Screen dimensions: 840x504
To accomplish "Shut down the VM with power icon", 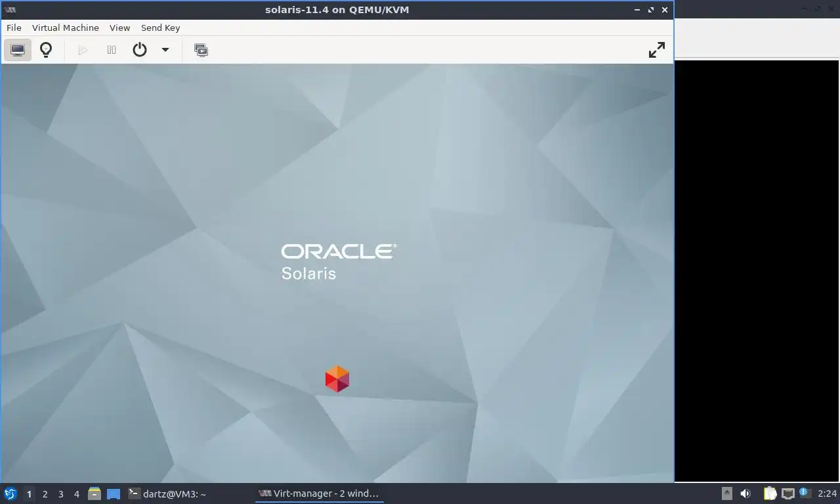I will pyautogui.click(x=140, y=50).
